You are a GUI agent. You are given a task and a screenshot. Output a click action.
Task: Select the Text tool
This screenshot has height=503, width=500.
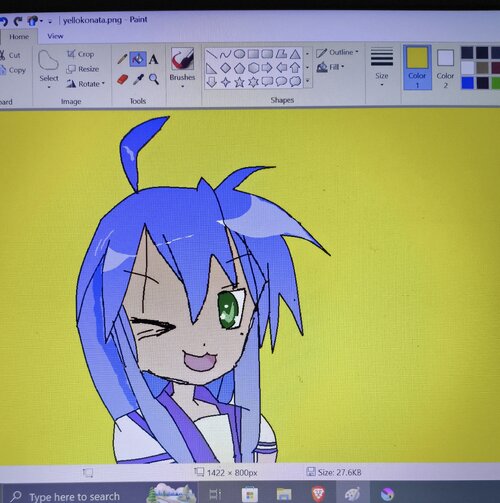tap(153, 59)
